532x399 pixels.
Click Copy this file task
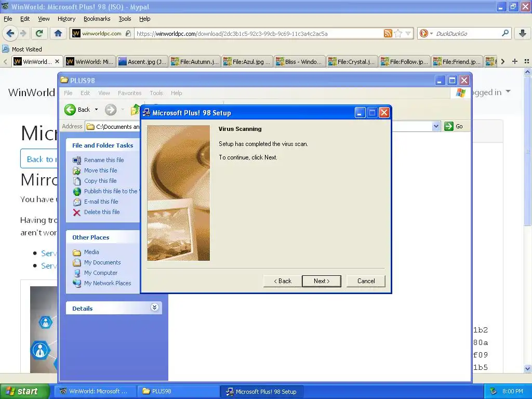pos(100,181)
